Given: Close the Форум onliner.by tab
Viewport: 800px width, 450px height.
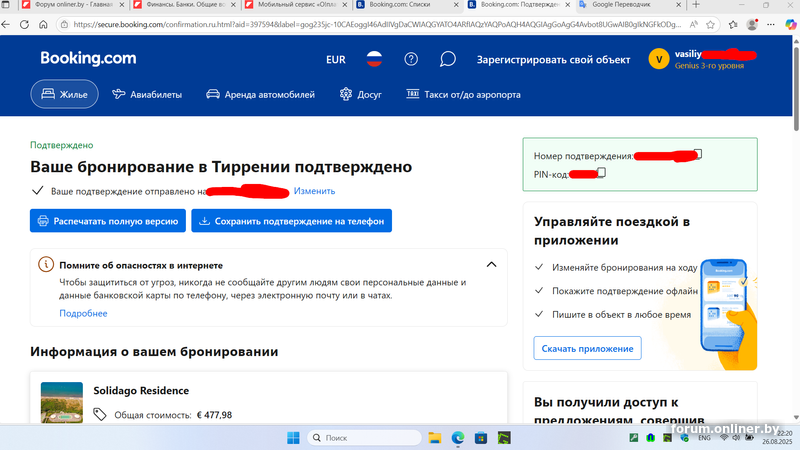Looking at the screenshot, I should 121,5.
